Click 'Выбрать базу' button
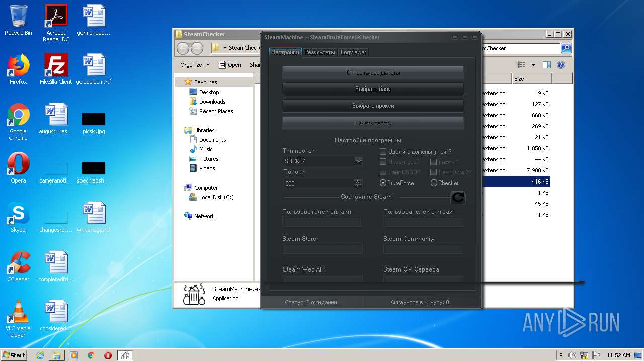The width and height of the screenshot is (644, 362). pyautogui.click(x=373, y=89)
